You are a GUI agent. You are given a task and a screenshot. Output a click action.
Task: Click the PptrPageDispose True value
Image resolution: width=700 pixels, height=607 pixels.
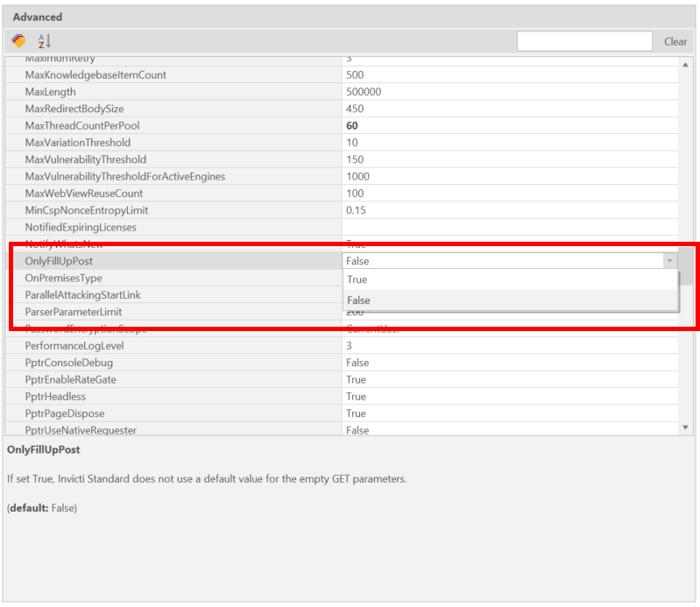pyautogui.click(x=357, y=413)
